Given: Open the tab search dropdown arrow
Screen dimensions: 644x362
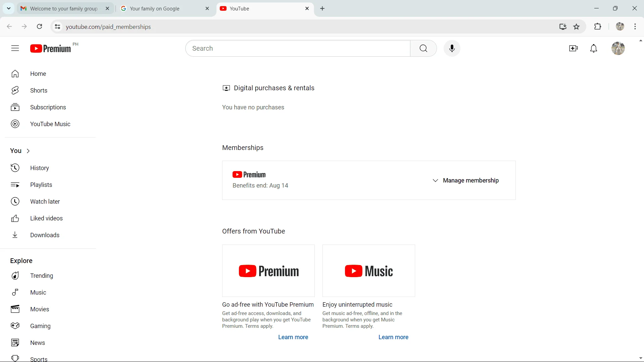Looking at the screenshot, I should [x=9, y=8].
